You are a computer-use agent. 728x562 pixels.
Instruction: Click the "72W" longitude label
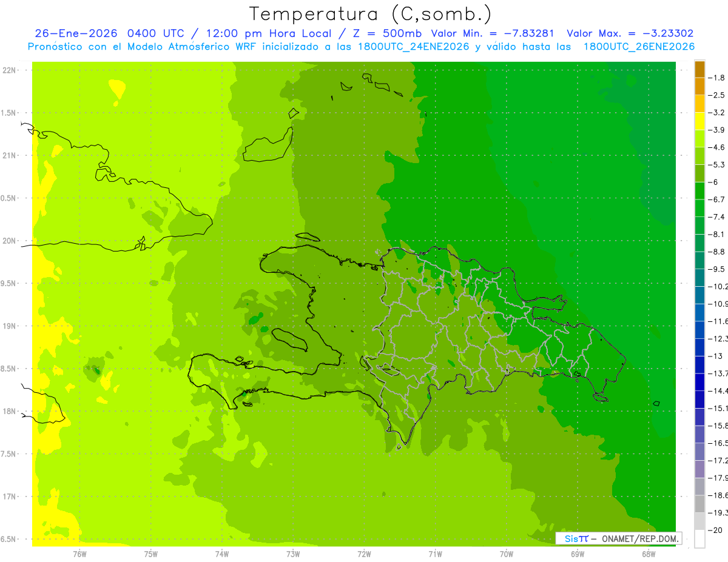pos(364,554)
